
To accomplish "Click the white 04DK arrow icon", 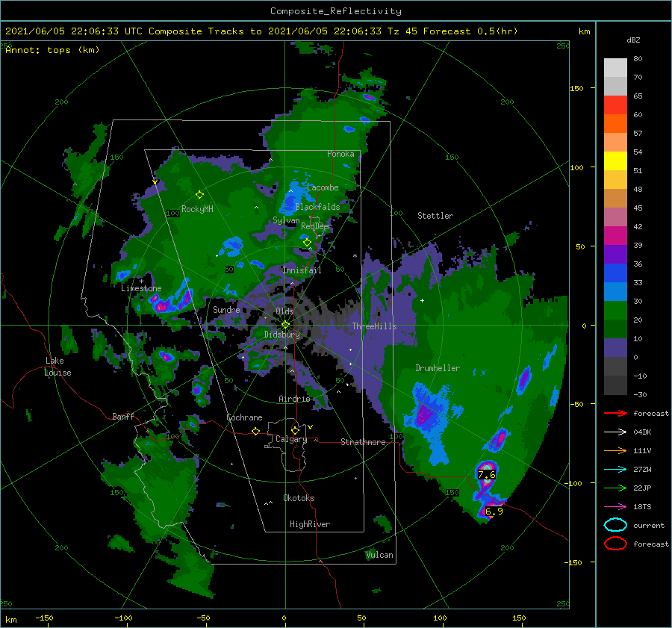I will [x=615, y=432].
